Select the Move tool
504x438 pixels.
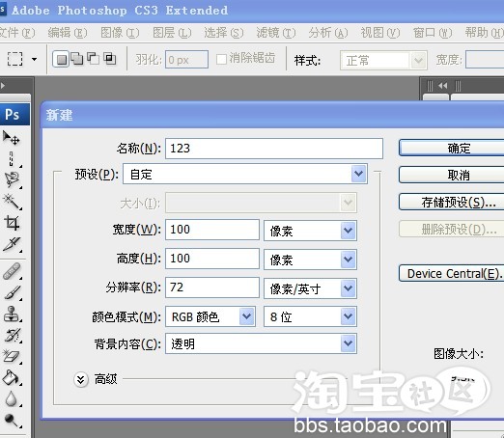[x=12, y=138]
